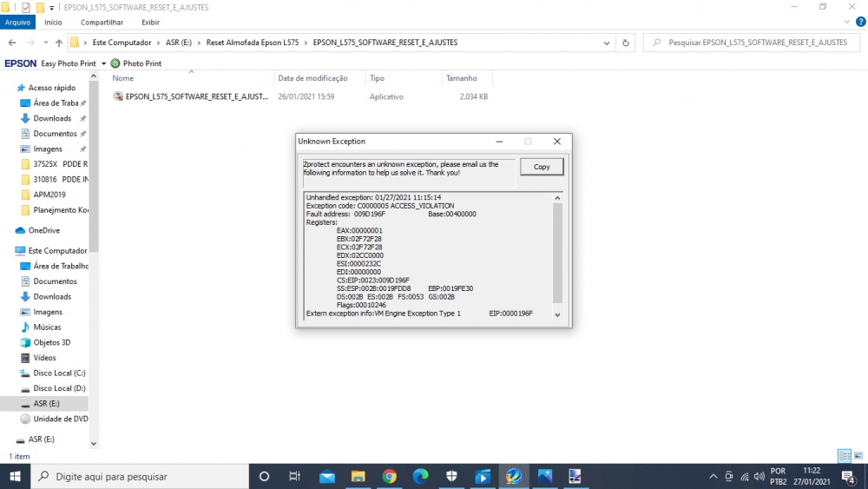Open Documentos under Este Computador

pos(54,281)
